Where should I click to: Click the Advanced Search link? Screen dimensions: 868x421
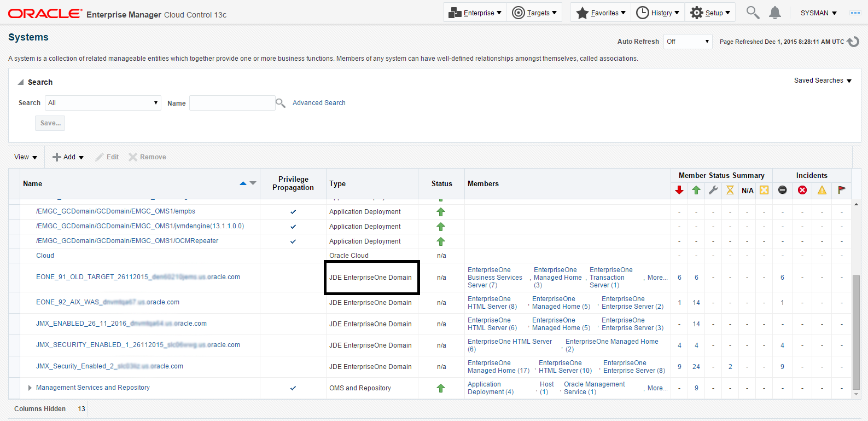(x=319, y=103)
